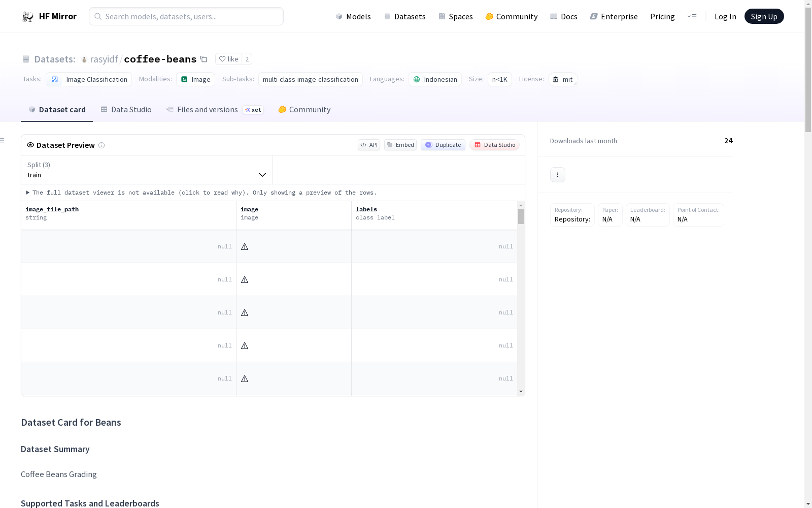This screenshot has width=812, height=508.
Task: Go to Spaces
Action: [455, 16]
